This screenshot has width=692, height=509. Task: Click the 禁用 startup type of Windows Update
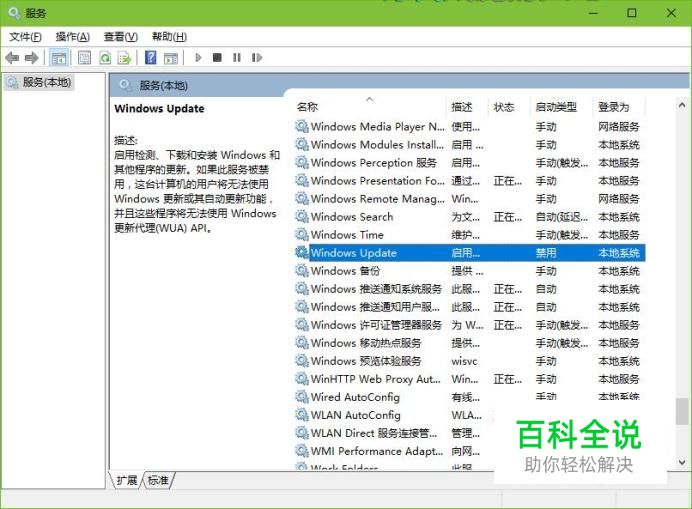click(546, 253)
